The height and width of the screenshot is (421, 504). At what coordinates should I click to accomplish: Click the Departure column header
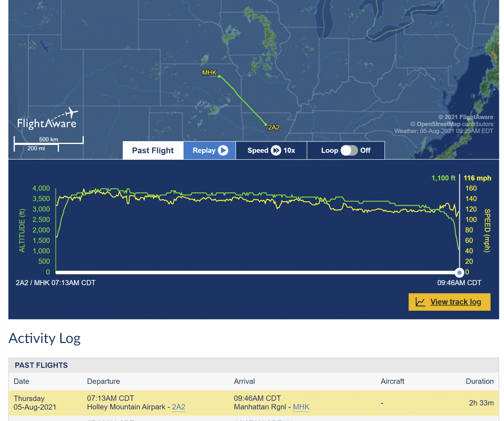click(103, 381)
